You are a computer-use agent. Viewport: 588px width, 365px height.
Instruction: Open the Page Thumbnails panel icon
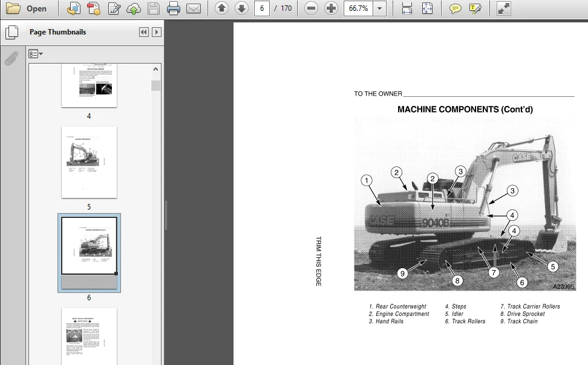click(12, 32)
